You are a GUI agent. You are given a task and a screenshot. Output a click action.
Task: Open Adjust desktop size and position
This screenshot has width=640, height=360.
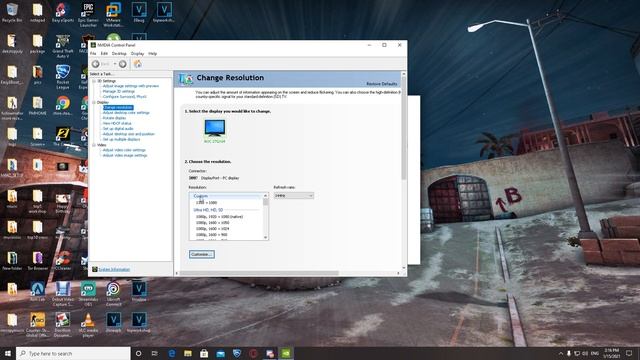[x=129, y=134]
